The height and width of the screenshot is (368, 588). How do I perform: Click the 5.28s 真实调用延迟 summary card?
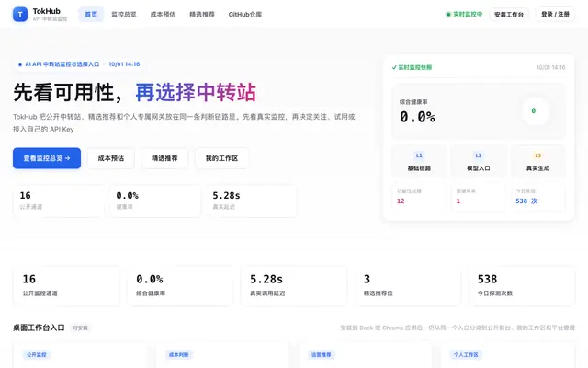coord(294,286)
